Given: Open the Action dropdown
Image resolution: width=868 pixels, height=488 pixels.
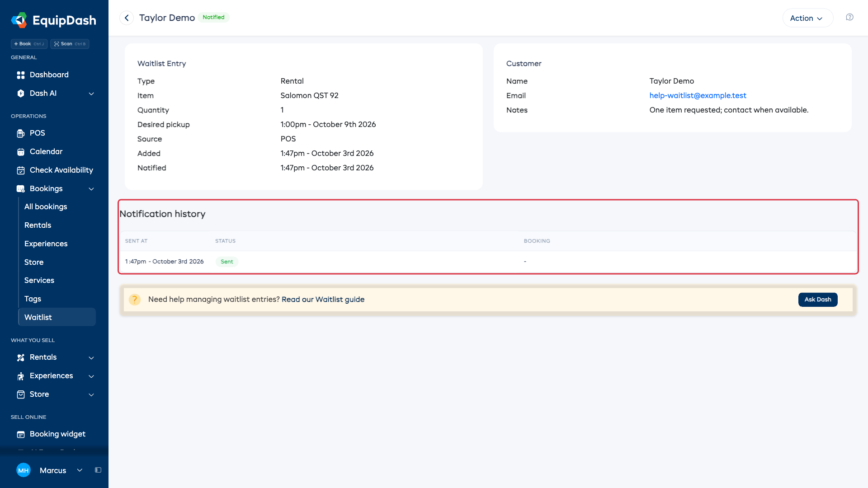Looking at the screenshot, I should click(807, 18).
